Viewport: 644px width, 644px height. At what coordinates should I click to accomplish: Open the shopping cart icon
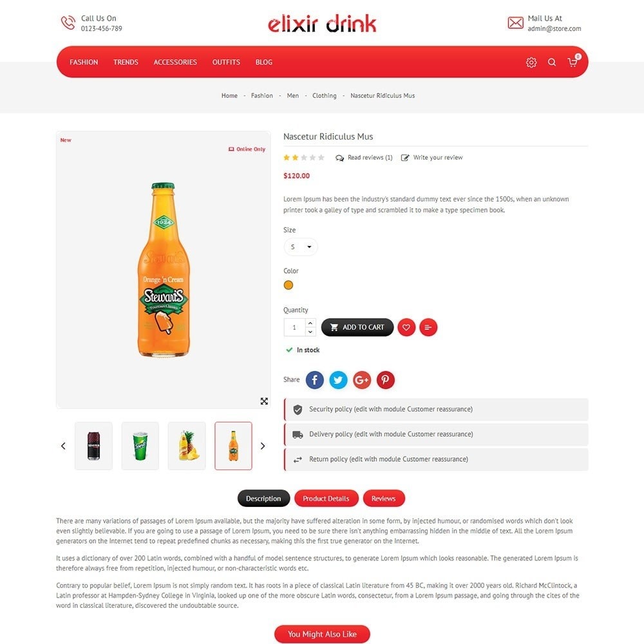click(x=573, y=62)
